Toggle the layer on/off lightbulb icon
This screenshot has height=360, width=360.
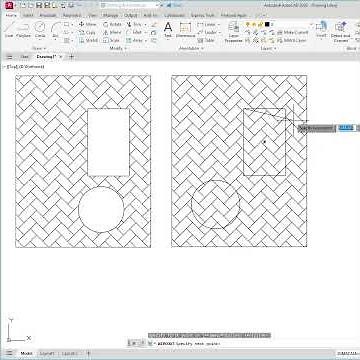248,24
